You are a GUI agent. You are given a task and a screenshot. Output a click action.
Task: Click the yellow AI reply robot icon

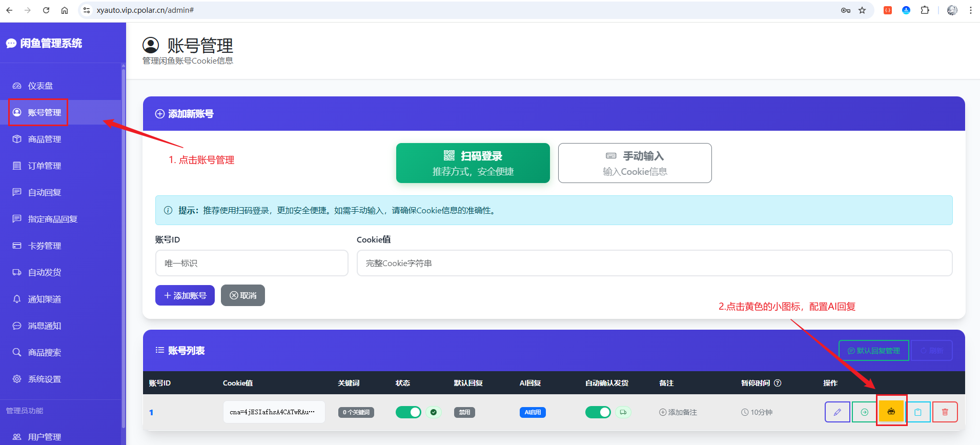[891, 412]
